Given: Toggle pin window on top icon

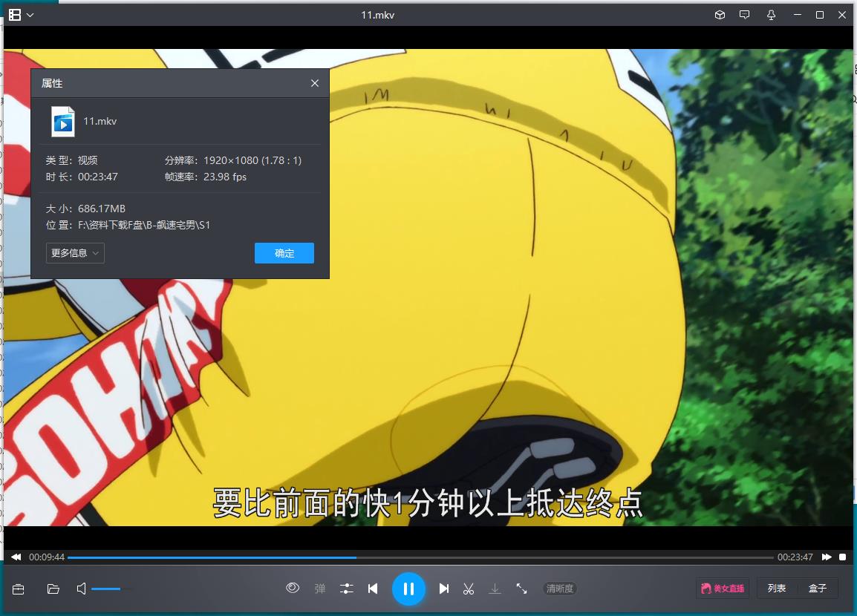Looking at the screenshot, I should tap(771, 15).
